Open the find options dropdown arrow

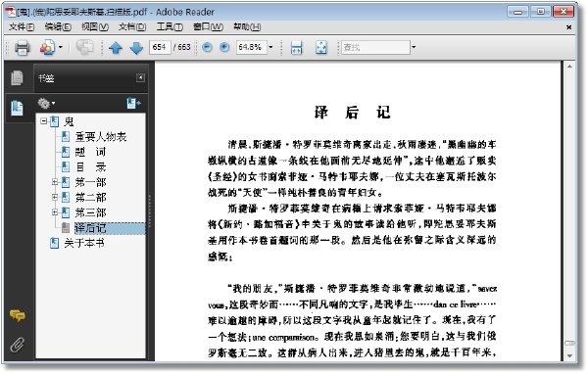point(414,47)
